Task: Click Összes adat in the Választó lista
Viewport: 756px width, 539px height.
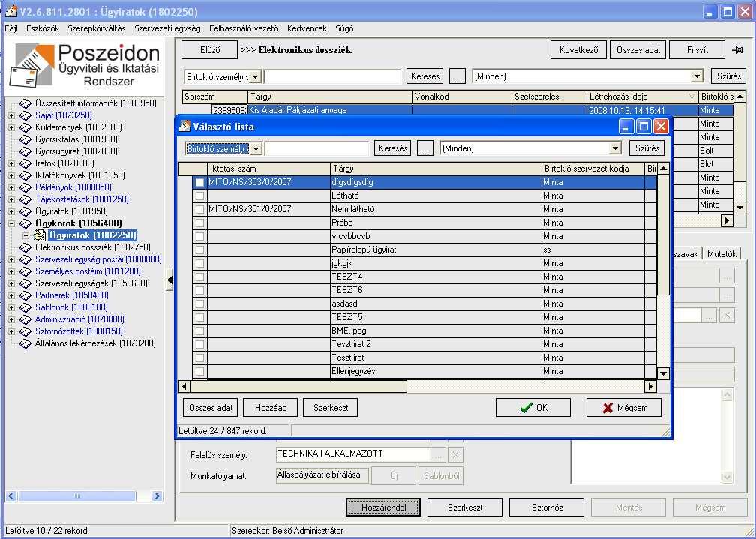Action: click(211, 408)
